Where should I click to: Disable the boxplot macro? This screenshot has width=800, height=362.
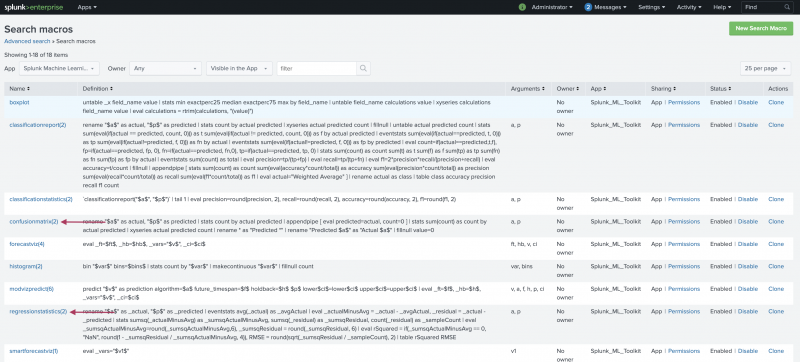pos(747,102)
